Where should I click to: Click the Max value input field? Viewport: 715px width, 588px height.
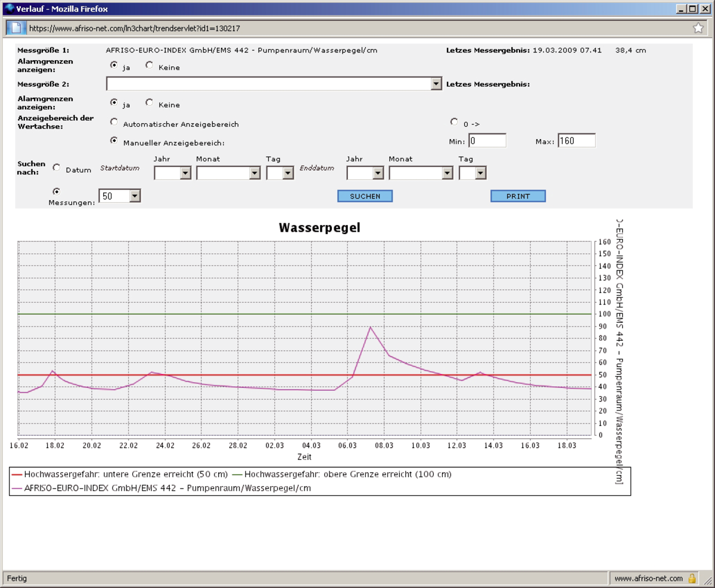[576, 141]
